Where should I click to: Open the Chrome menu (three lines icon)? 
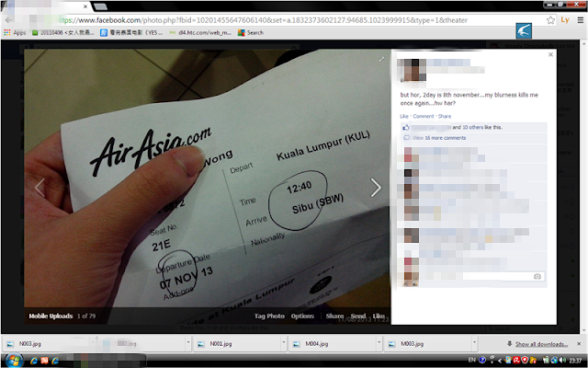580,20
